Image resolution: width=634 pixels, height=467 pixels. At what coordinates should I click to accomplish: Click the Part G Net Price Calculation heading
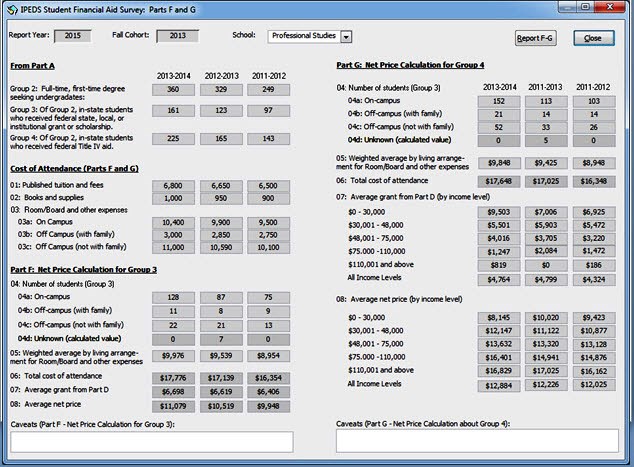tap(410, 65)
